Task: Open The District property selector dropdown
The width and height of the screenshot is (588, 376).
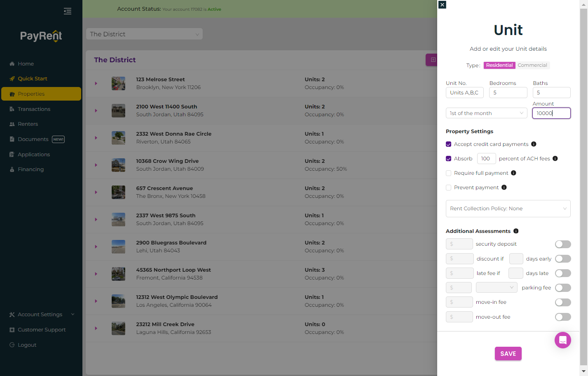Action: click(144, 34)
